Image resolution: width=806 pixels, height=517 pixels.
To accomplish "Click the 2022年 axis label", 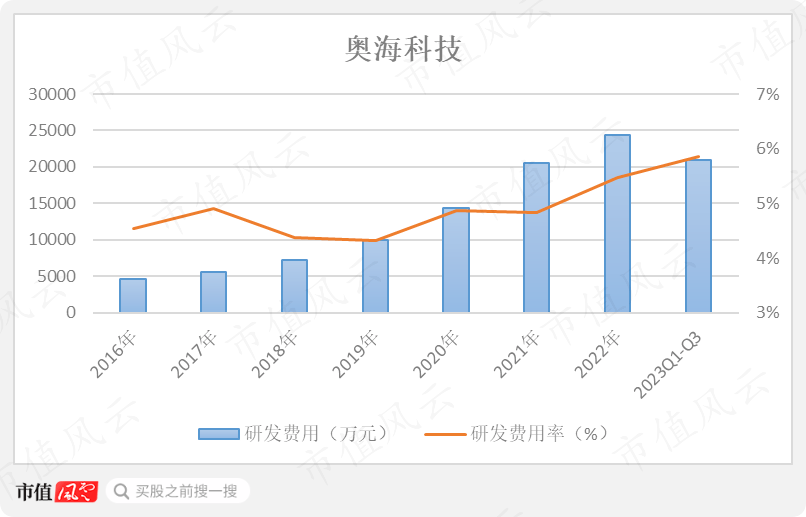I will [x=598, y=355].
